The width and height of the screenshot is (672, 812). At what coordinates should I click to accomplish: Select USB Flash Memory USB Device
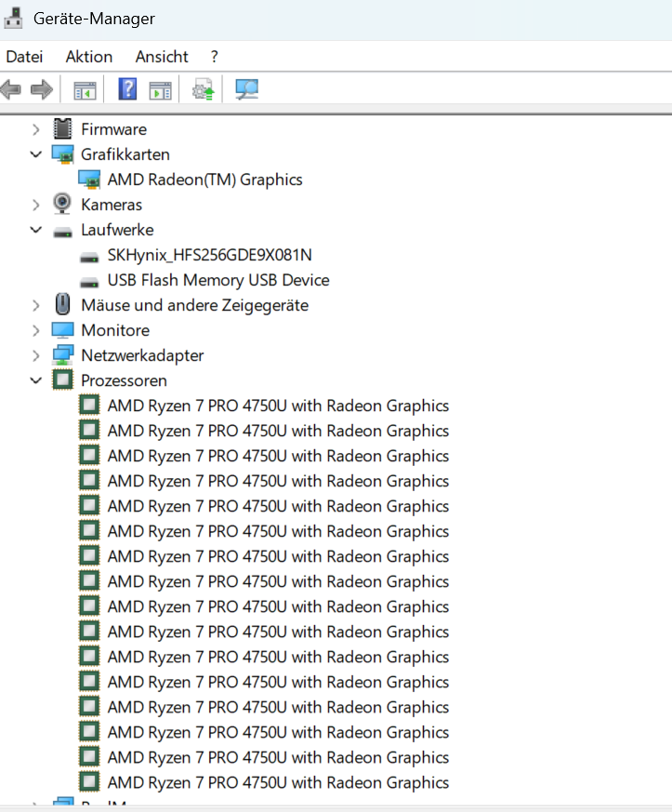coord(218,280)
